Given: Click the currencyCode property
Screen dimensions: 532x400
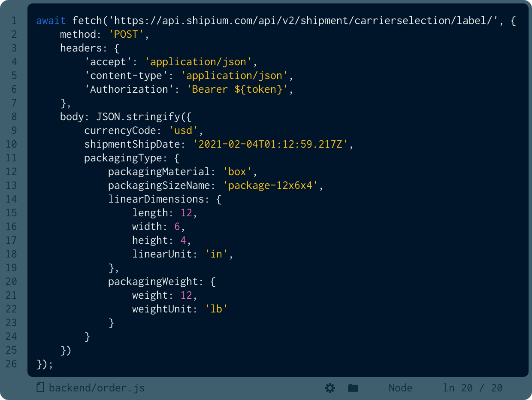Looking at the screenshot, I should [x=120, y=130].
